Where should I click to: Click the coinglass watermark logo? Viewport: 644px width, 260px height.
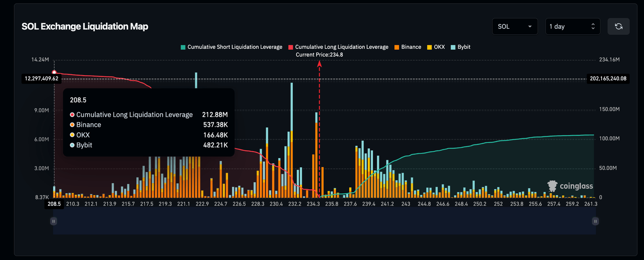(570, 186)
